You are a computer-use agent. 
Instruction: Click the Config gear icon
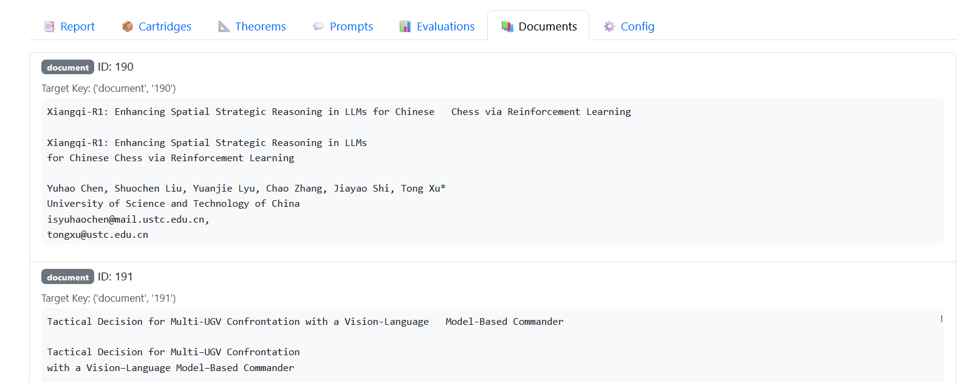click(609, 26)
